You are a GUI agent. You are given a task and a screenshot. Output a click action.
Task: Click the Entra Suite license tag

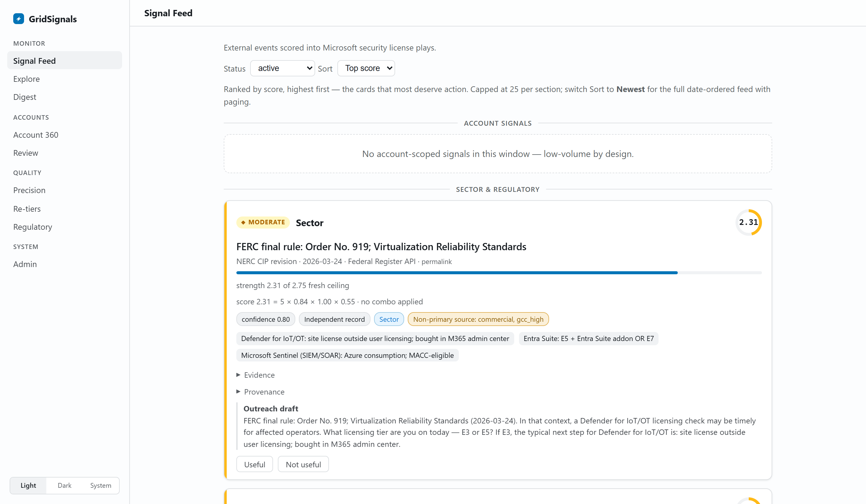(x=589, y=339)
